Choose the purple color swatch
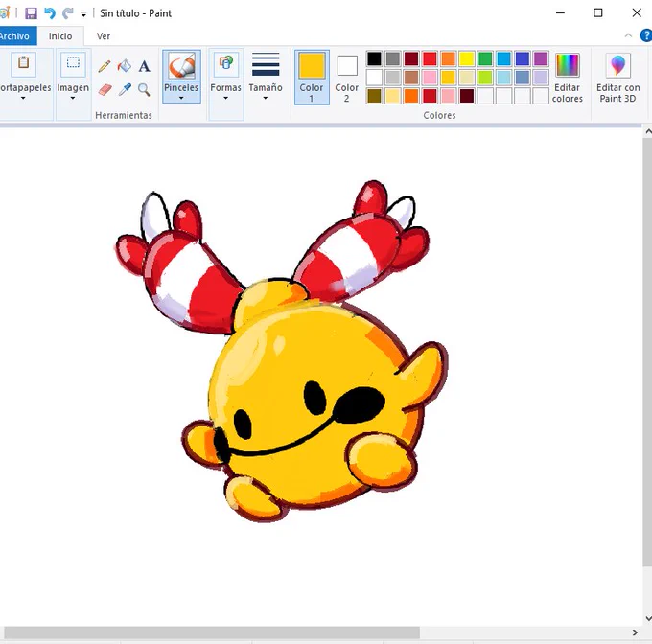 541,58
